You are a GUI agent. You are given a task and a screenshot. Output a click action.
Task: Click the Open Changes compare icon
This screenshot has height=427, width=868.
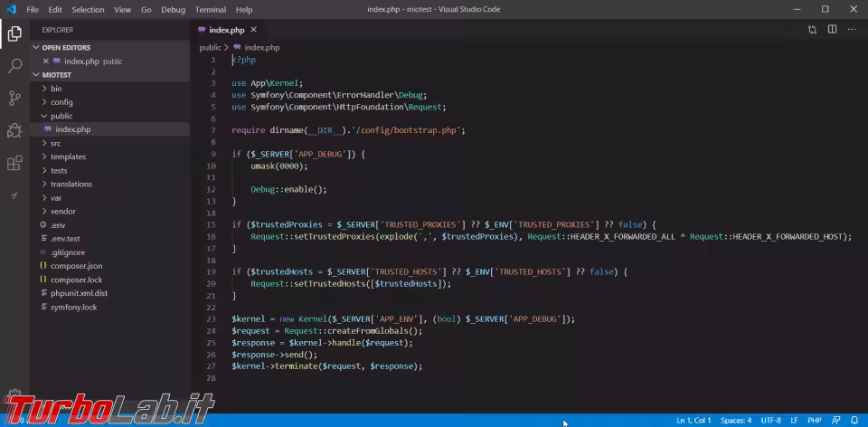point(812,30)
